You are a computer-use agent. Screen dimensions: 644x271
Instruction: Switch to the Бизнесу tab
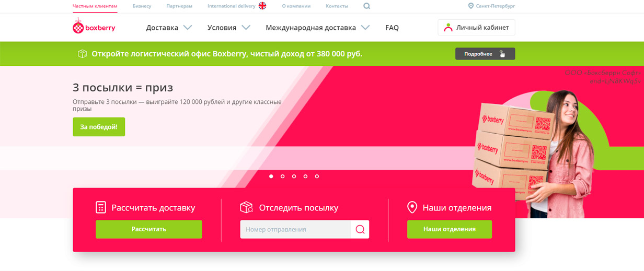[142, 6]
